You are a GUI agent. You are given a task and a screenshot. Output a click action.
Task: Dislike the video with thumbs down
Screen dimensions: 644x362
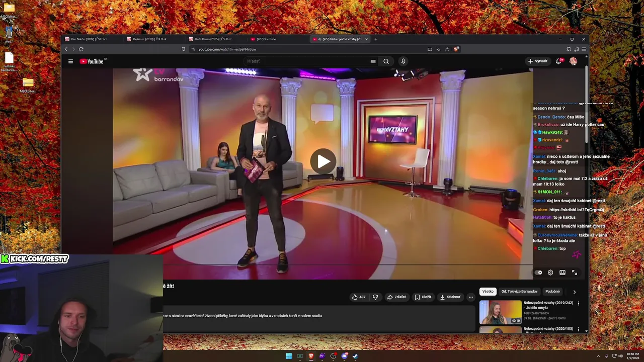tap(375, 297)
